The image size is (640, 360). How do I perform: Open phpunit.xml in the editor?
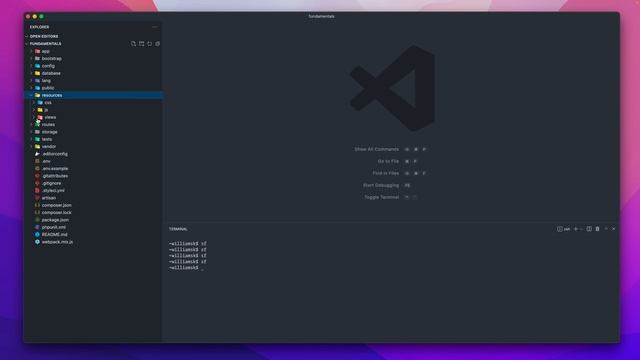click(x=94, y=227)
